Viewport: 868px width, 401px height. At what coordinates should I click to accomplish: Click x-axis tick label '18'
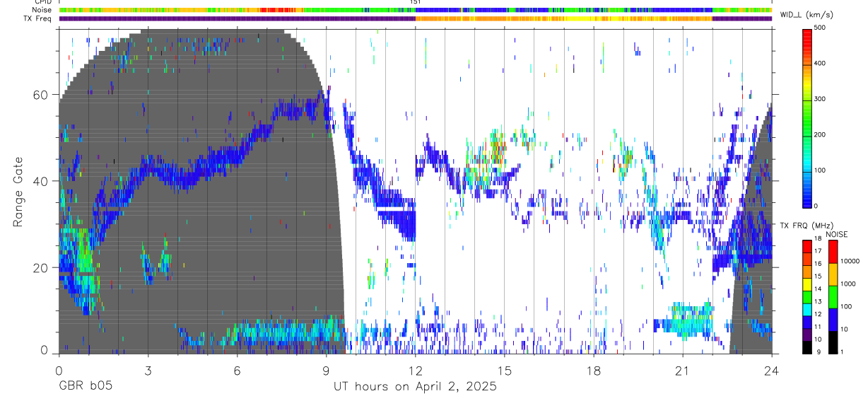tap(594, 371)
